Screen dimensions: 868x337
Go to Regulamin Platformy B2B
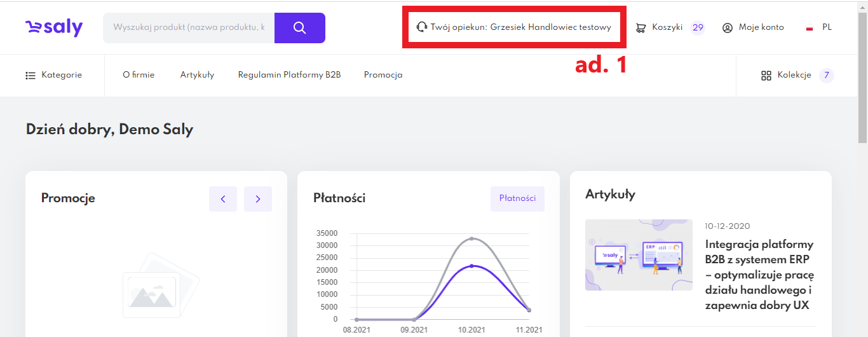pyautogui.click(x=289, y=75)
